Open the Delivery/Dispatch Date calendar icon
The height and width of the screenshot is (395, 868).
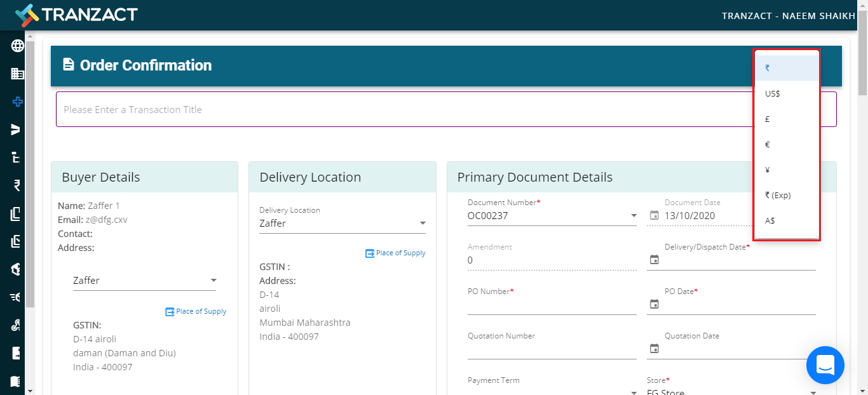pyautogui.click(x=654, y=260)
